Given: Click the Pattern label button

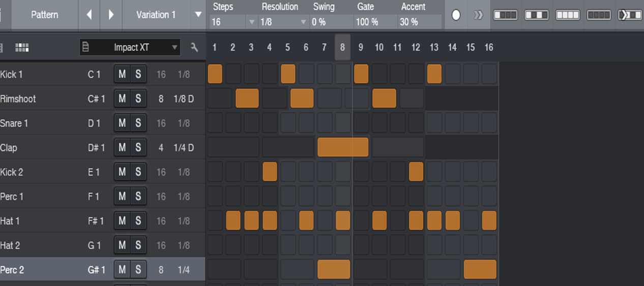Looking at the screenshot, I should [x=44, y=15].
